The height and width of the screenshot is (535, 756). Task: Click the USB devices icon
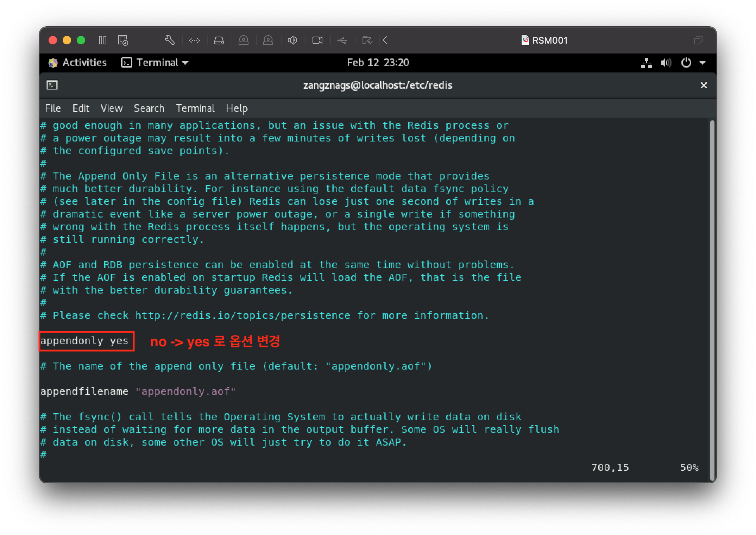point(342,40)
